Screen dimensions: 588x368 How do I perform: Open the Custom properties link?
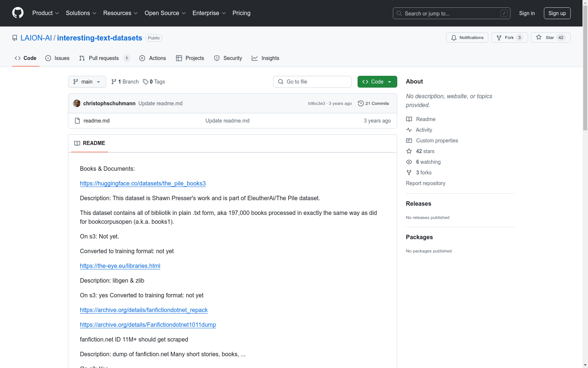point(432,141)
